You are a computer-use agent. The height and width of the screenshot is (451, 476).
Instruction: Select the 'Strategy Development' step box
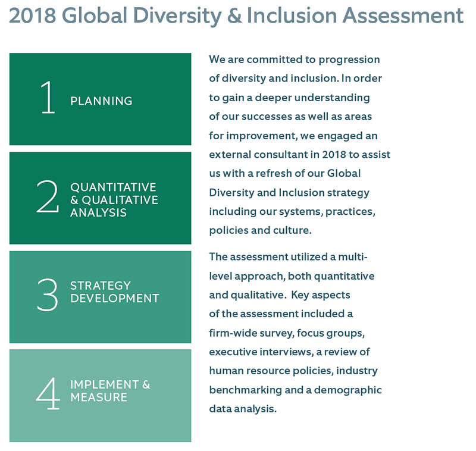click(100, 297)
